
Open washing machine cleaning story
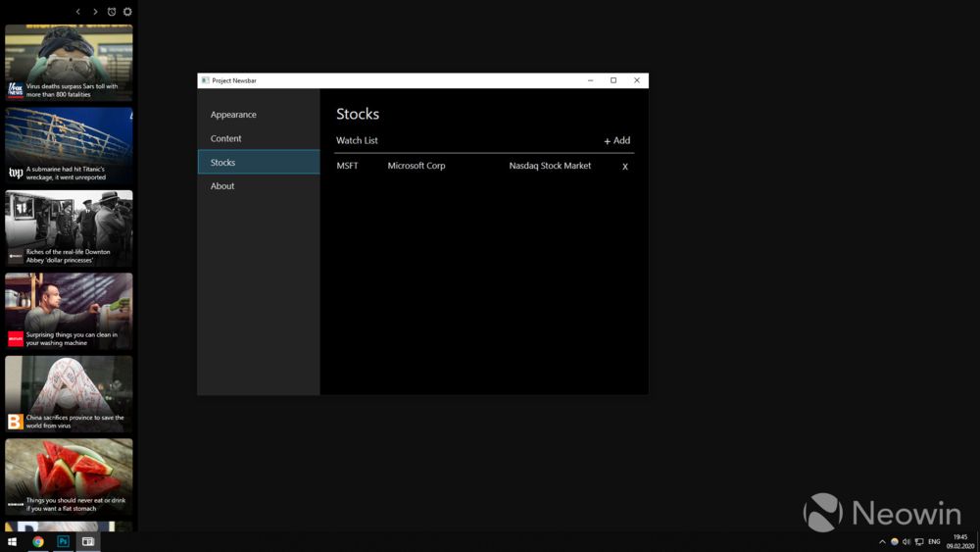coord(69,311)
